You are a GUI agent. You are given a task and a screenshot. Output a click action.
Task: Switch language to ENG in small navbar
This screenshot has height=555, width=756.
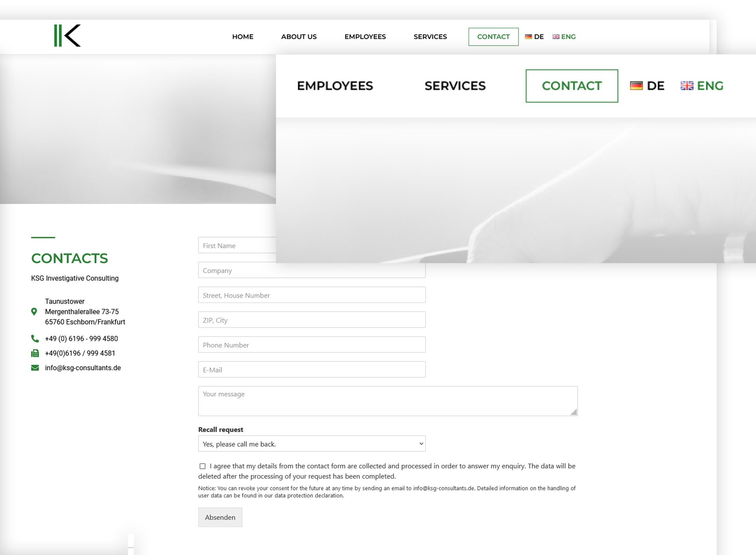point(568,37)
